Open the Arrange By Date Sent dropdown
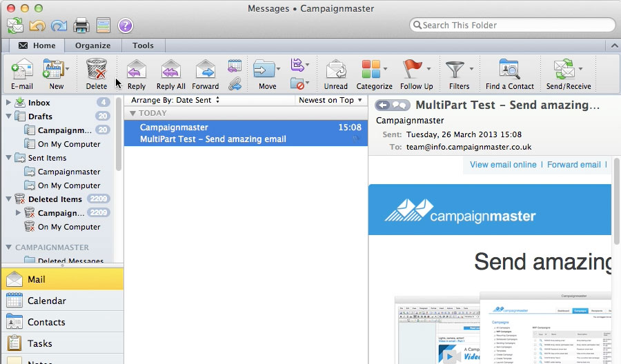The image size is (621, 364). 175,100
